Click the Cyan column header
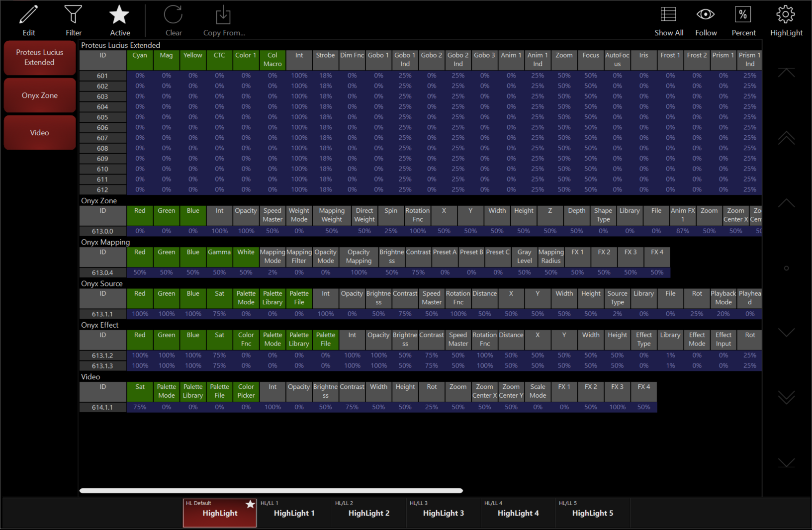 [x=140, y=60]
